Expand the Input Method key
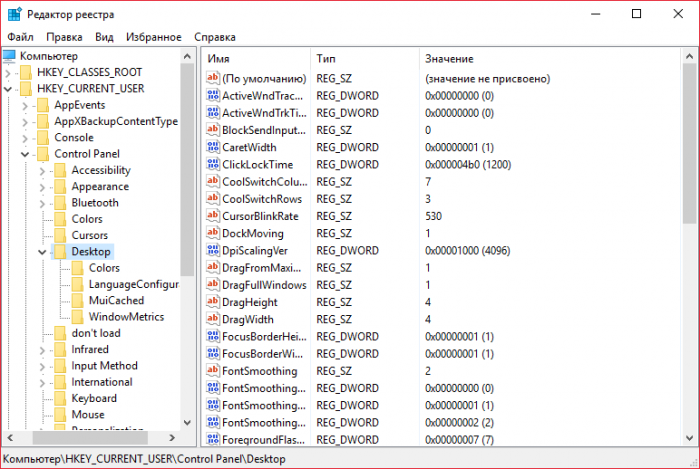This screenshot has height=469, width=700. [42, 366]
